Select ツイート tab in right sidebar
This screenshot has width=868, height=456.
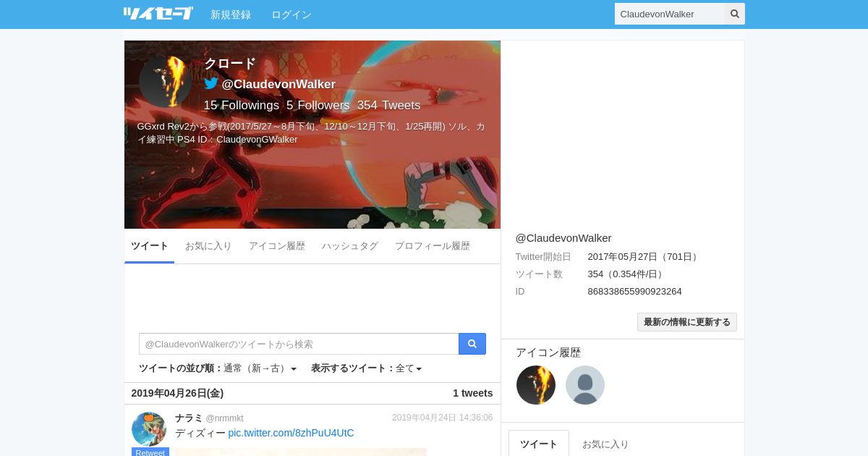tap(539, 444)
